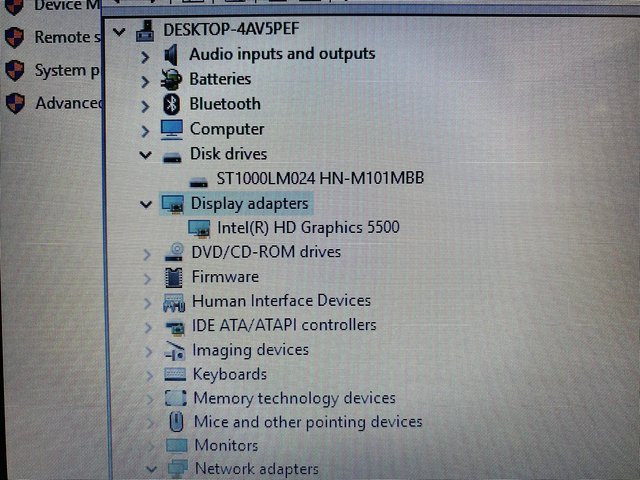
Task: Click the Imaging devices camera icon
Action: point(175,351)
